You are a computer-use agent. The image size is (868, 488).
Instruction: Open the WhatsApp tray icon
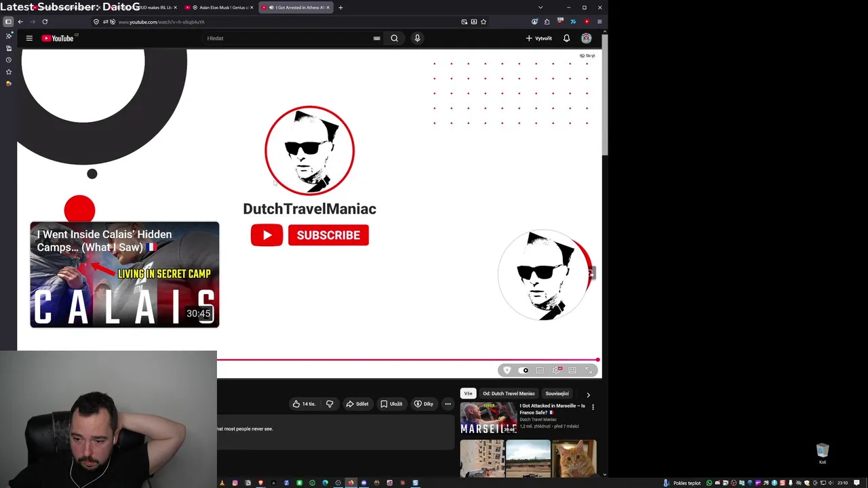click(709, 483)
